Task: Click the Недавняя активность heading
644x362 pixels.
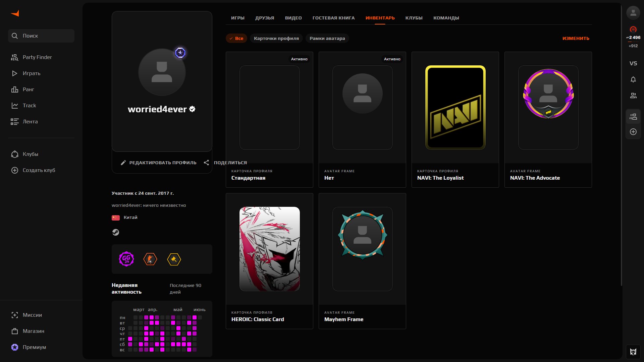Action: pyautogui.click(x=126, y=289)
